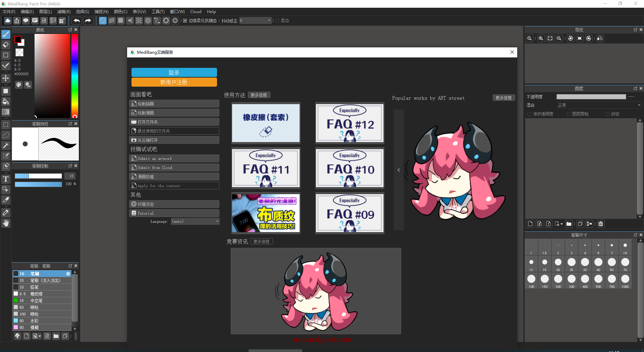
Task: Enable the grid snap guide icon
Action: click(x=121, y=21)
